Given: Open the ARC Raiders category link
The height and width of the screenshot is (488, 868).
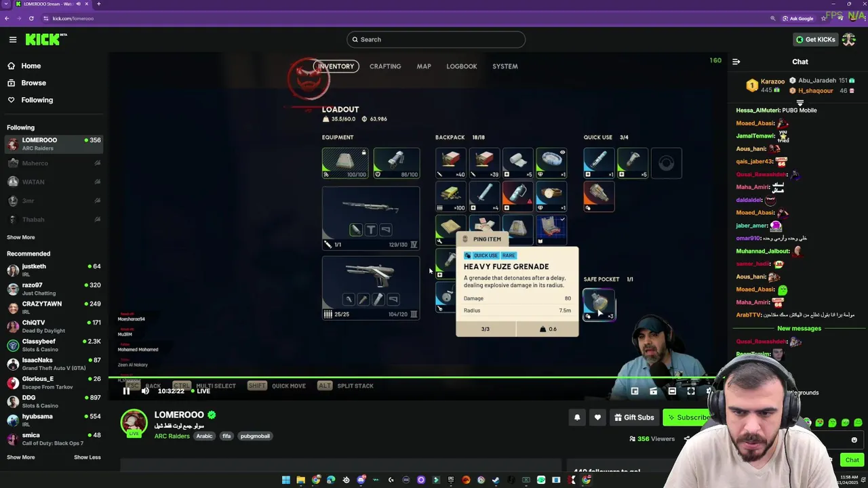Looking at the screenshot, I should (x=172, y=436).
